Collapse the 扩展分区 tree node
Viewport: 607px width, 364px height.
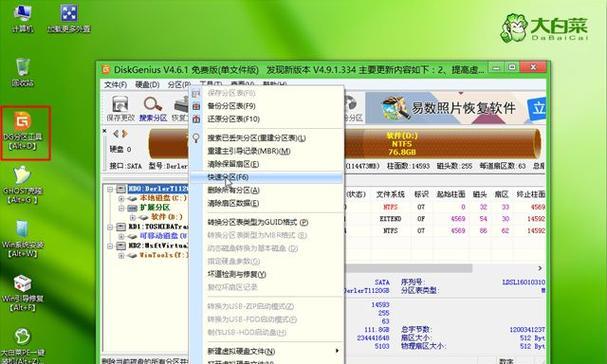pos(121,208)
